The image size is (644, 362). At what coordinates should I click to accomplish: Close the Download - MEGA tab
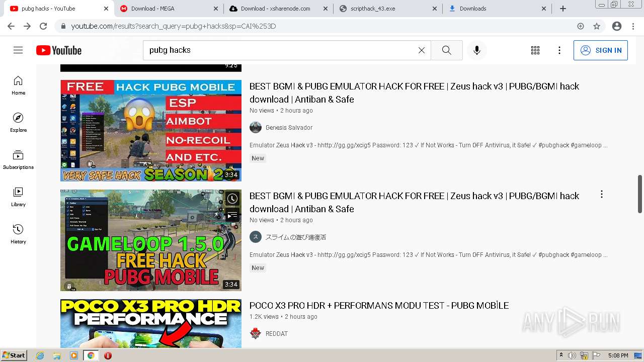click(215, 9)
